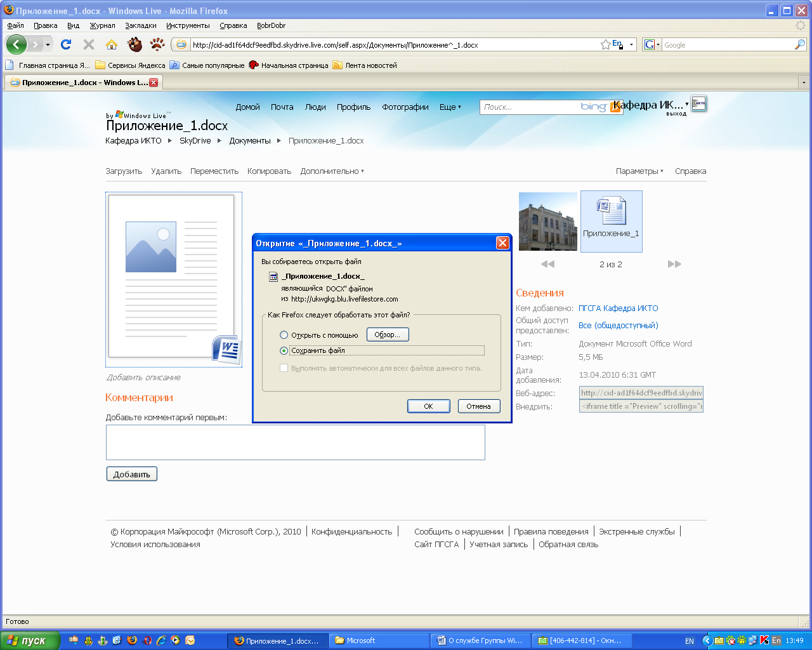
Task: Click Internet Explorer quick launch icon
Action: click(161, 640)
